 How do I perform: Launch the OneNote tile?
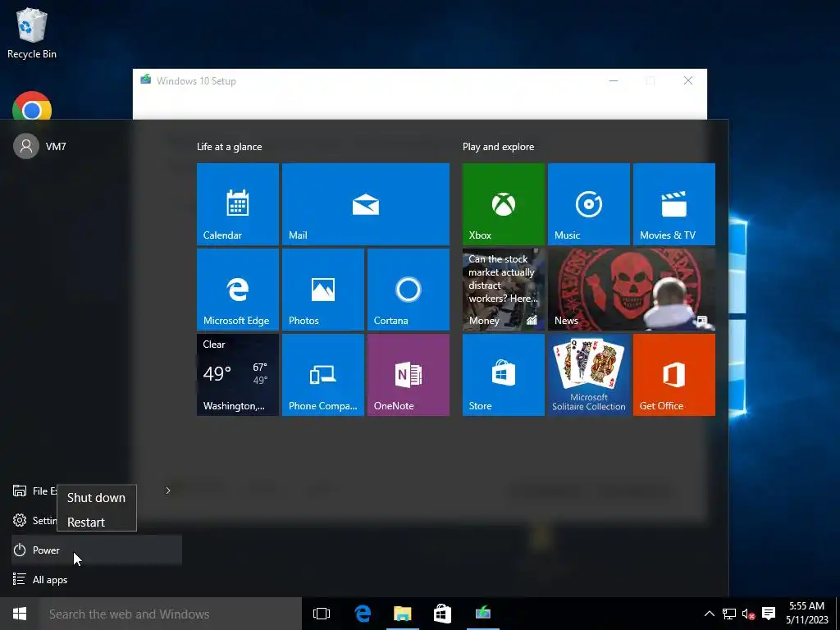pos(409,374)
